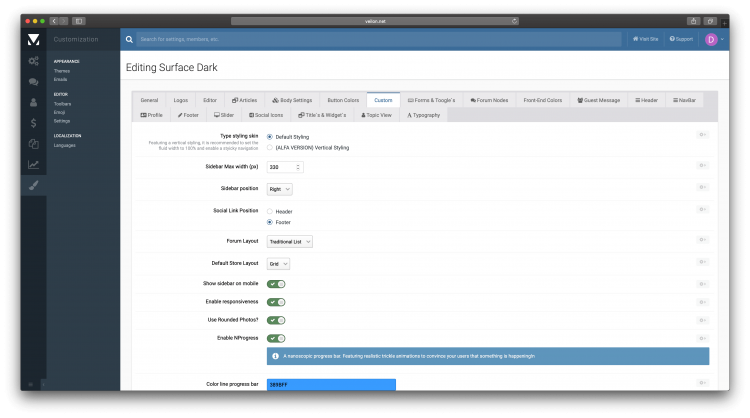Select the Customization paintbrush icon
The width and height of the screenshot is (750, 418).
pos(33,186)
